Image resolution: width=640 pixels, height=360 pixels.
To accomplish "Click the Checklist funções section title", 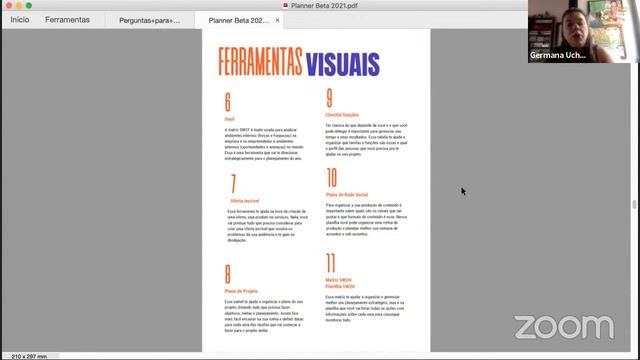I will (342, 115).
